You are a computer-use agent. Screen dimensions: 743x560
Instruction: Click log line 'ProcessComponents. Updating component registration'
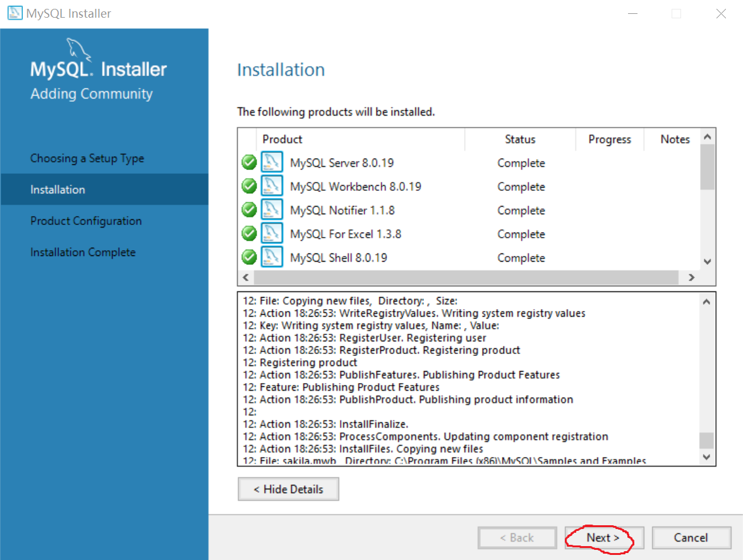coord(426,436)
